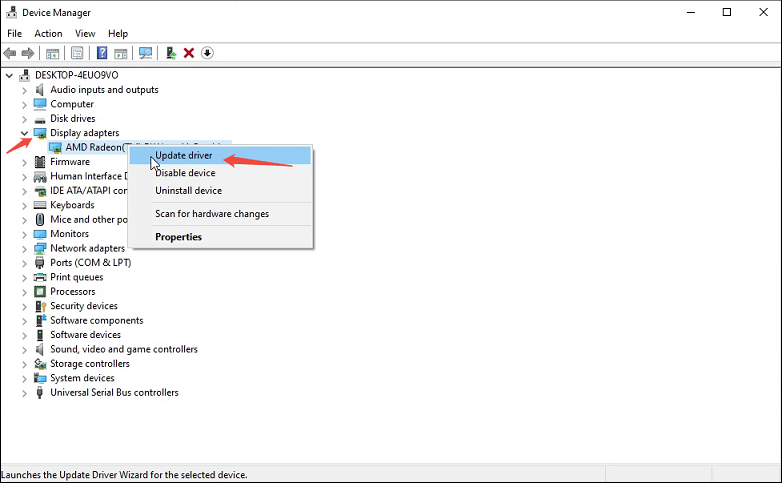Click the Display adapters tree icon

click(40, 133)
